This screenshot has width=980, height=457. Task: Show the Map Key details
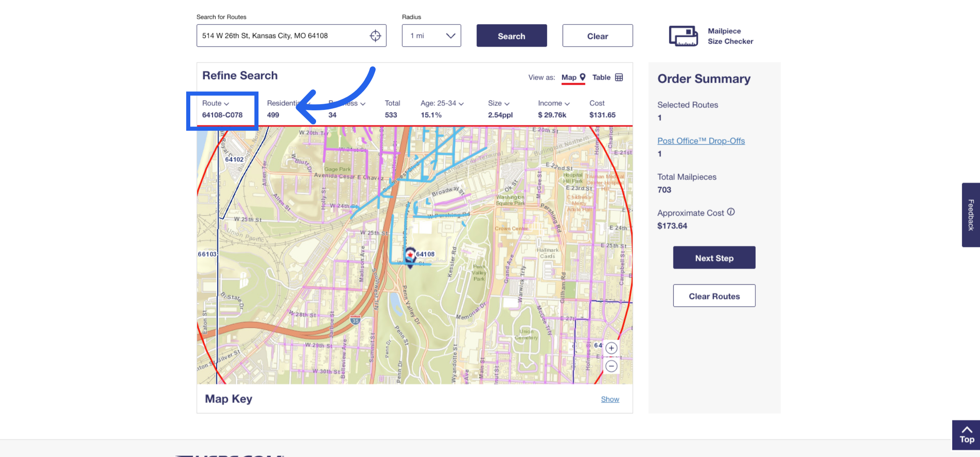(610, 399)
